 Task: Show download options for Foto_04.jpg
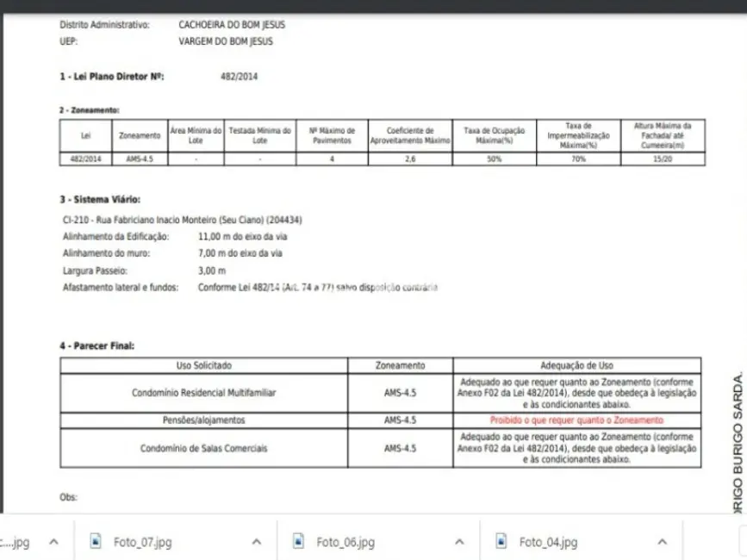pyautogui.click(x=662, y=542)
